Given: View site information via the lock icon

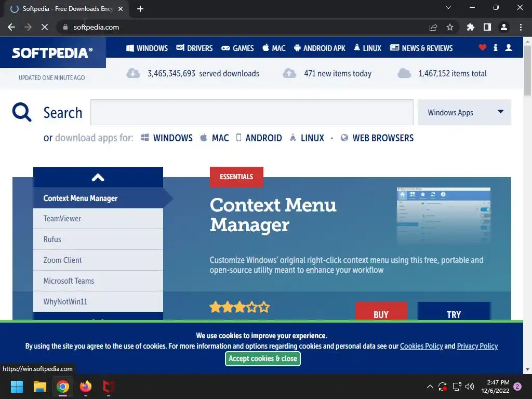Looking at the screenshot, I should 65,27.
